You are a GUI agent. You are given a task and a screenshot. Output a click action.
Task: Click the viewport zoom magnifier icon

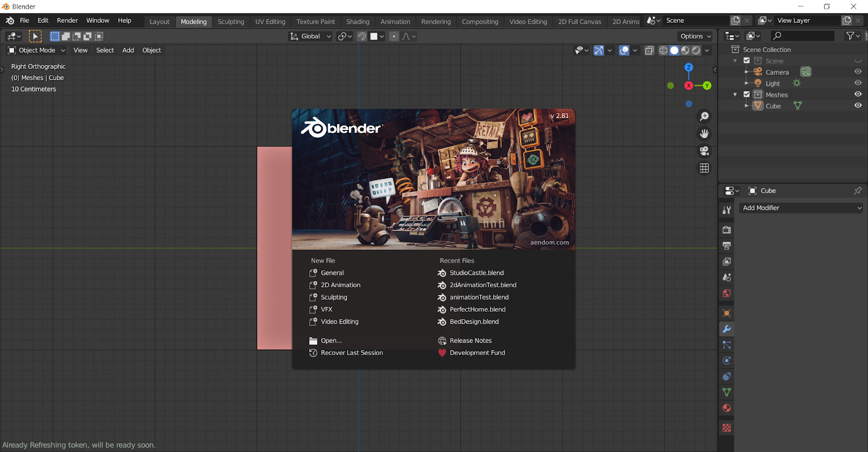point(704,117)
